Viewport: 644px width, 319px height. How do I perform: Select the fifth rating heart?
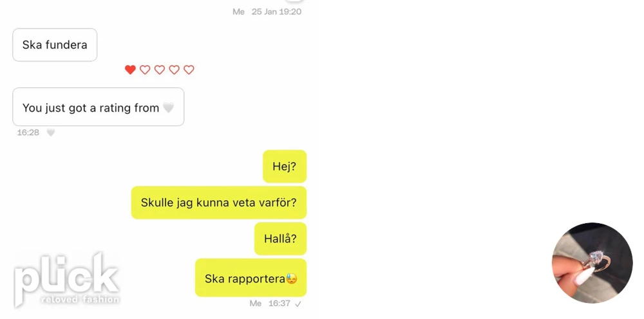189,69
